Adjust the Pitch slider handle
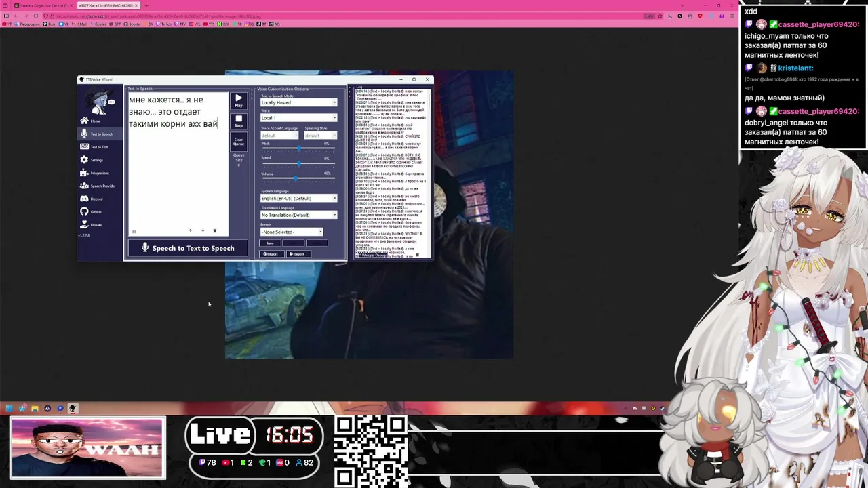Viewport: 868px width, 488px height. [x=299, y=149]
